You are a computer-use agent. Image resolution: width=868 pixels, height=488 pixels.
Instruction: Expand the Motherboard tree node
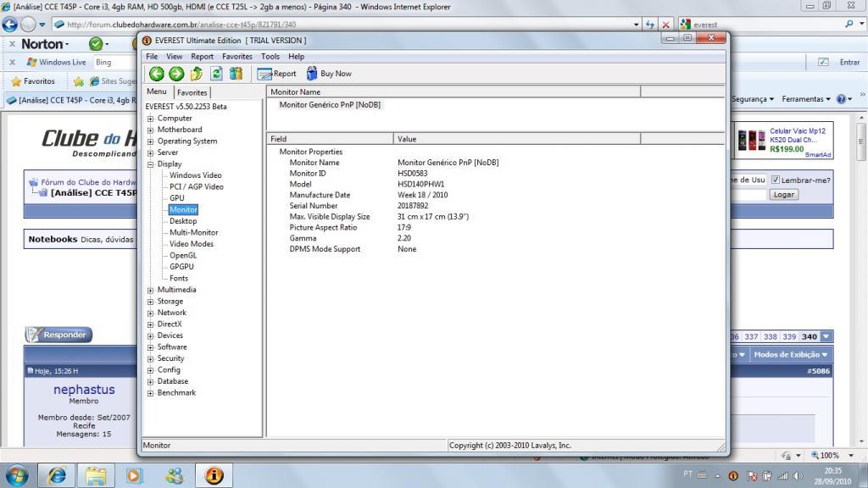click(x=151, y=130)
